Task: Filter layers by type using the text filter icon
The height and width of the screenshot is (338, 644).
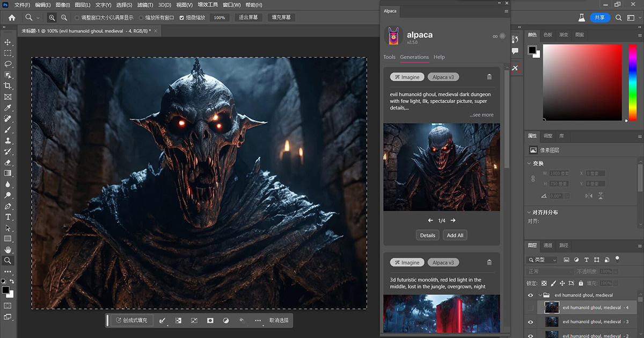Action: point(587,260)
